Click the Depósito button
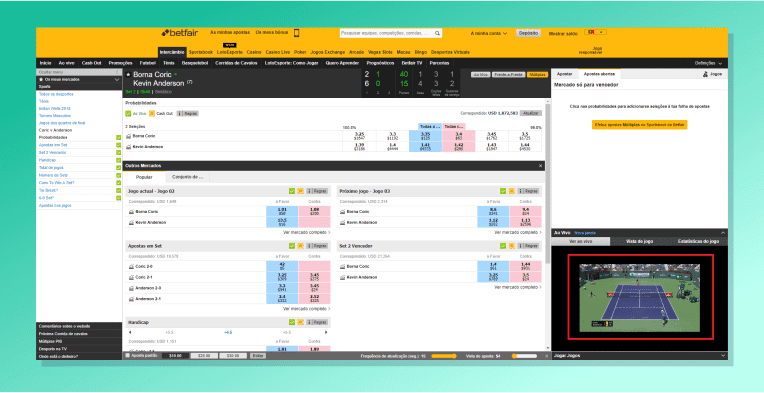This screenshot has width=764, height=393. pyautogui.click(x=528, y=33)
